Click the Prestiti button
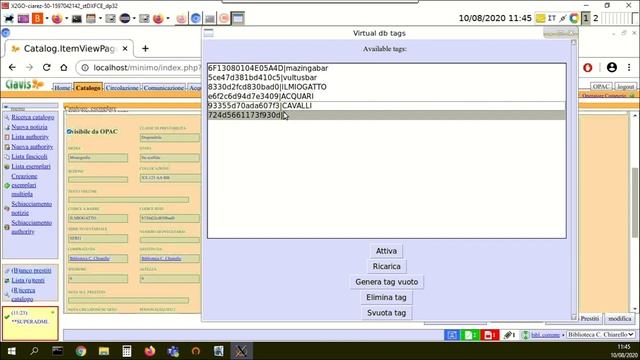Screen dimensions: 640x360 [590, 318]
